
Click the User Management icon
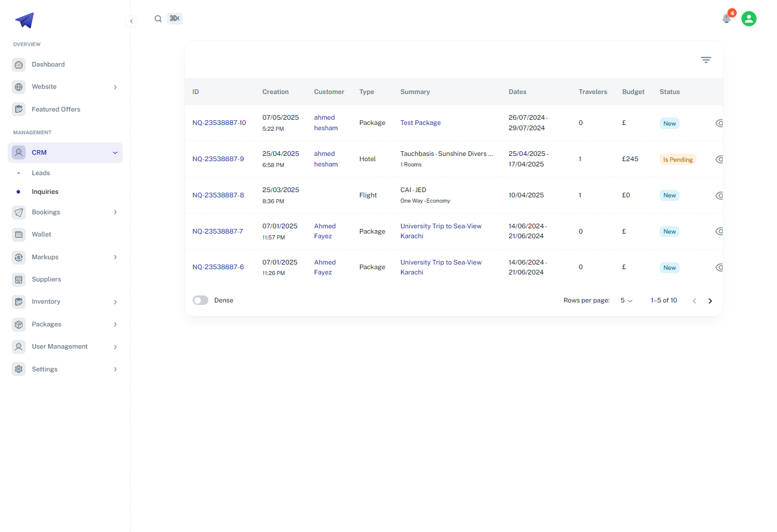(19, 347)
